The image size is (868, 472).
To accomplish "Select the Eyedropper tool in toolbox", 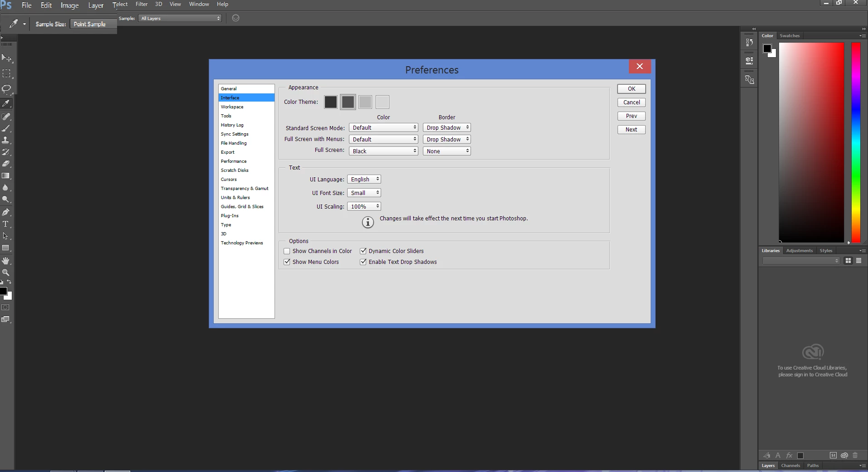I will click(x=6, y=103).
